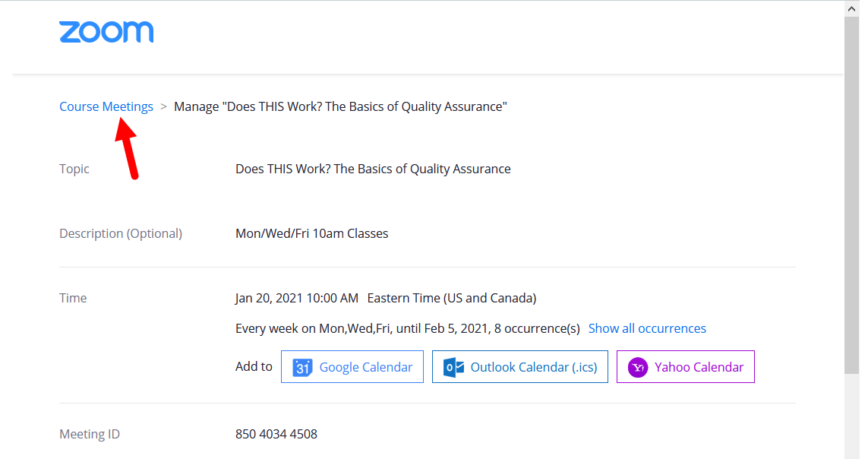This screenshot has width=868, height=459.
Task: Click the scrollbar up arrow
Action: (x=851, y=8)
